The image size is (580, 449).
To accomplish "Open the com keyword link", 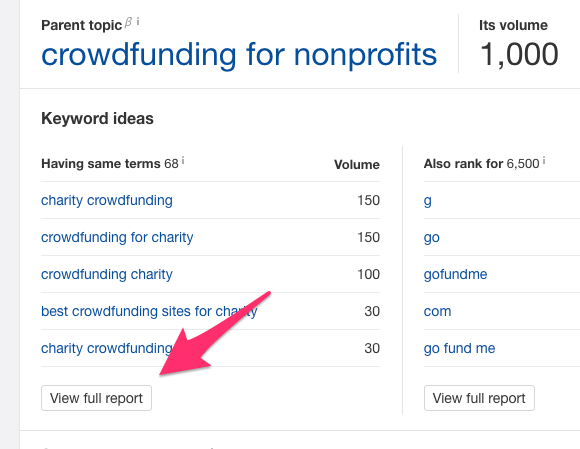I will (x=437, y=311).
